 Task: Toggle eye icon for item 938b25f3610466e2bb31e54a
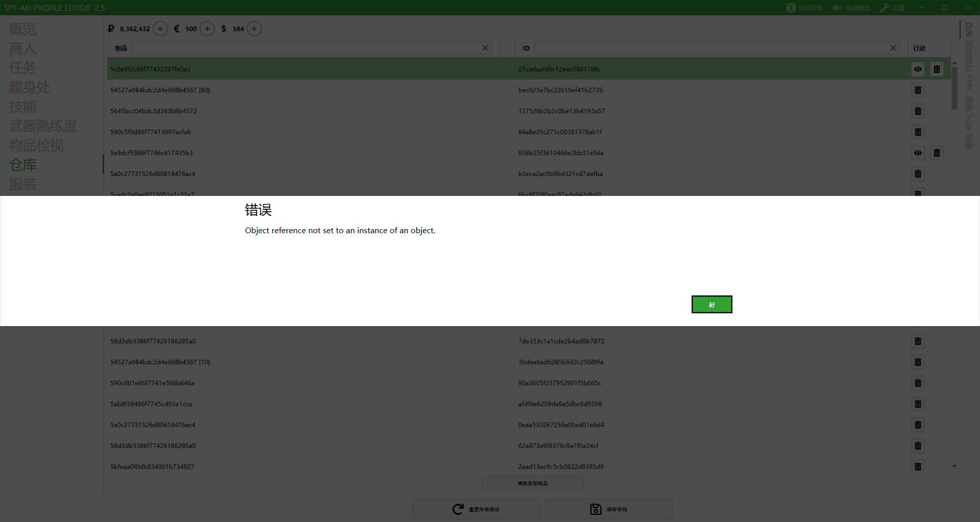coord(918,153)
